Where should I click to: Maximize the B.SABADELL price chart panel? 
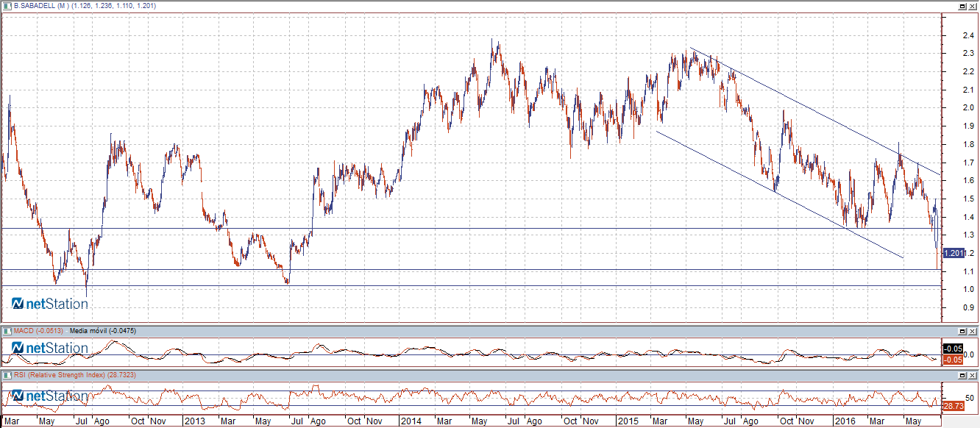(x=962, y=5)
